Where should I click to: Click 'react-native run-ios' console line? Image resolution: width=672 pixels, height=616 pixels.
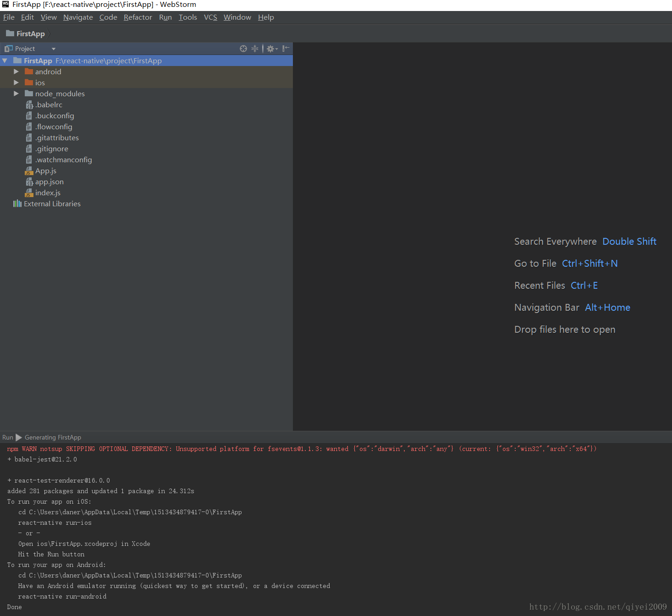[55, 522]
